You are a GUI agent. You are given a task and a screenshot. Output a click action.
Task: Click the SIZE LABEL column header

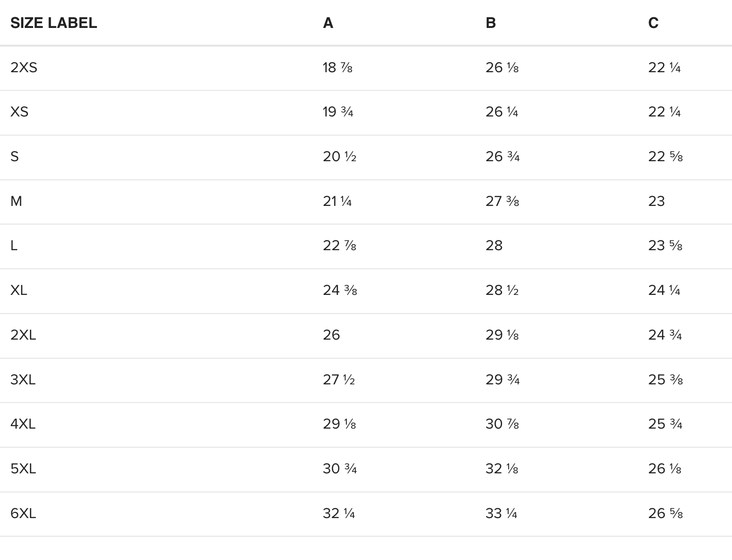54,23
